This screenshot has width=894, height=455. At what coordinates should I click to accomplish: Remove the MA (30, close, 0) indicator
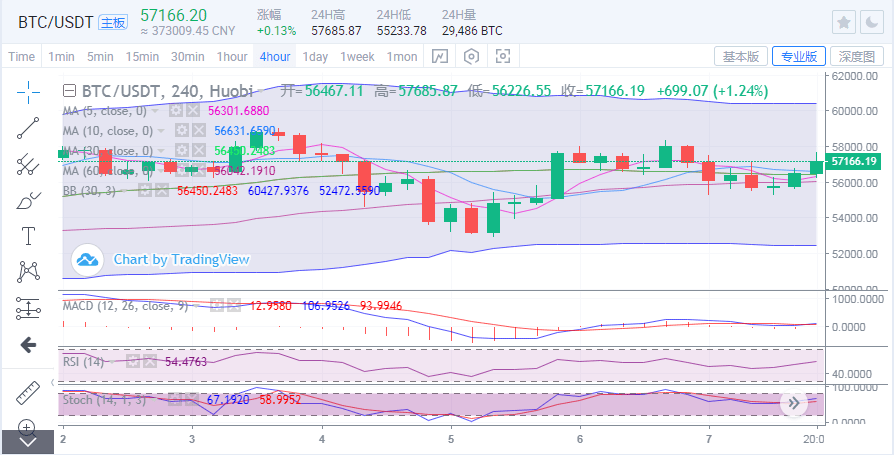(x=198, y=151)
